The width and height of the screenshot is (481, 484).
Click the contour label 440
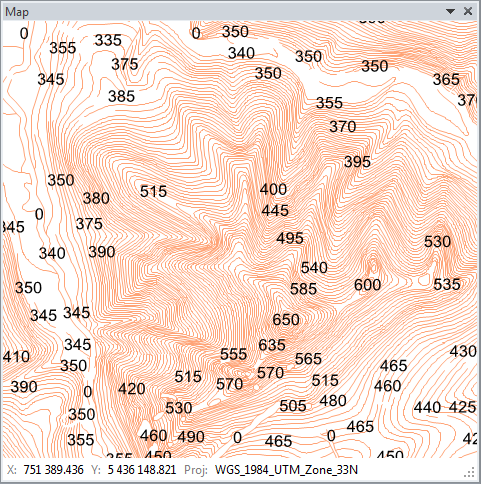coord(427,407)
